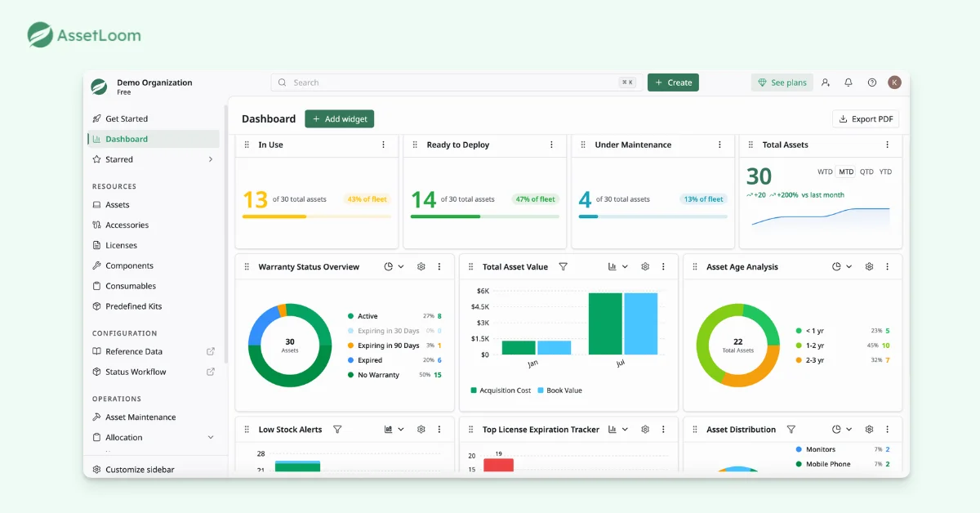Click the Low Stock Alerts filter icon

point(337,430)
